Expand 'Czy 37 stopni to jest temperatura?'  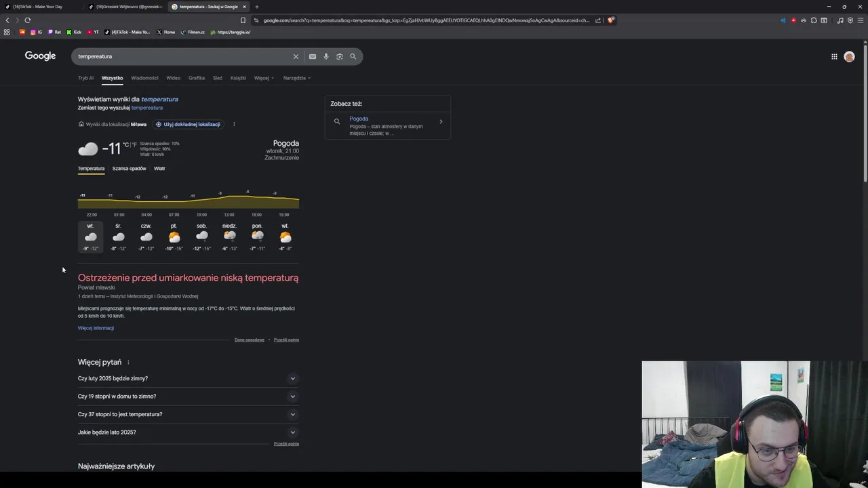click(x=189, y=414)
